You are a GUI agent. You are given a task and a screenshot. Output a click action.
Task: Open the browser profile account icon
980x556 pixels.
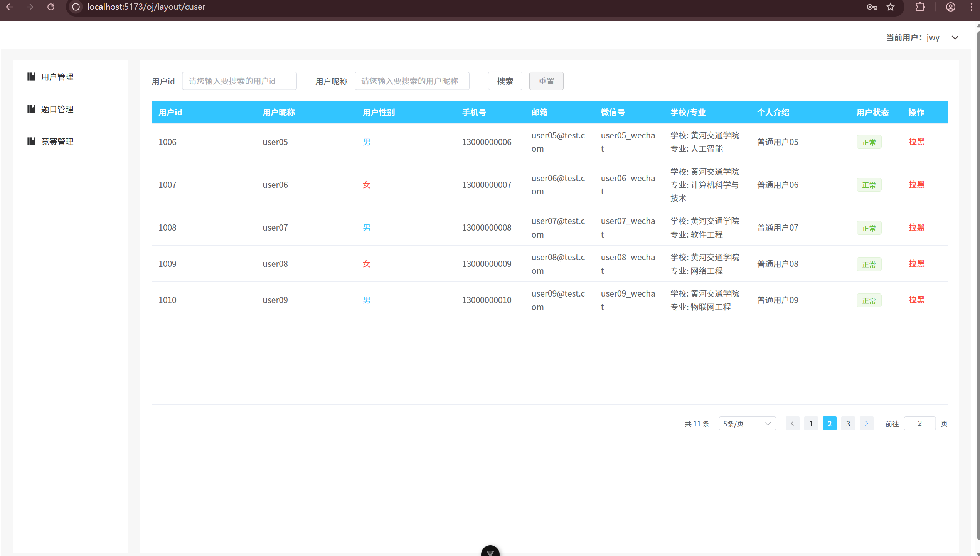tap(950, 7)
